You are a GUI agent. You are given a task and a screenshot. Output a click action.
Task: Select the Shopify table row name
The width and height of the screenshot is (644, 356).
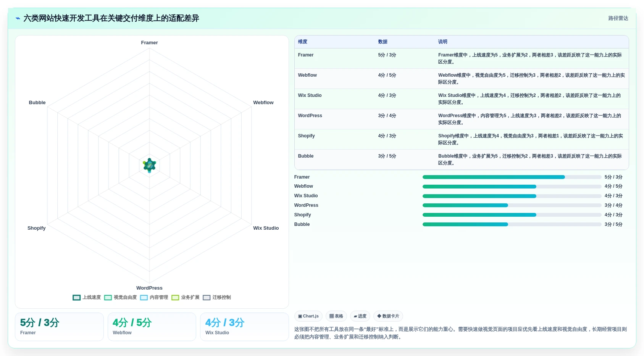click(x=307, y=136)
